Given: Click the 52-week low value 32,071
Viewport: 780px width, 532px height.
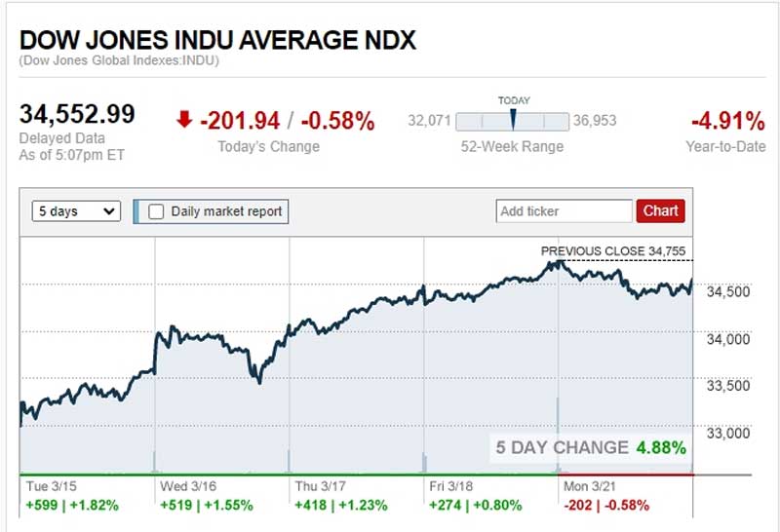Looking at the screenshot, I should tap(429, 121).
